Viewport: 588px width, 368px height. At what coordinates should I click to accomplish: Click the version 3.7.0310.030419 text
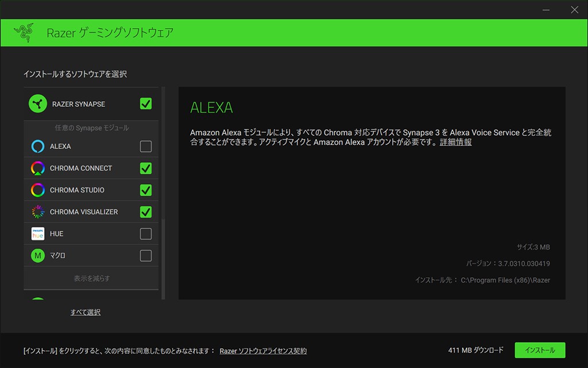point(524,263)
